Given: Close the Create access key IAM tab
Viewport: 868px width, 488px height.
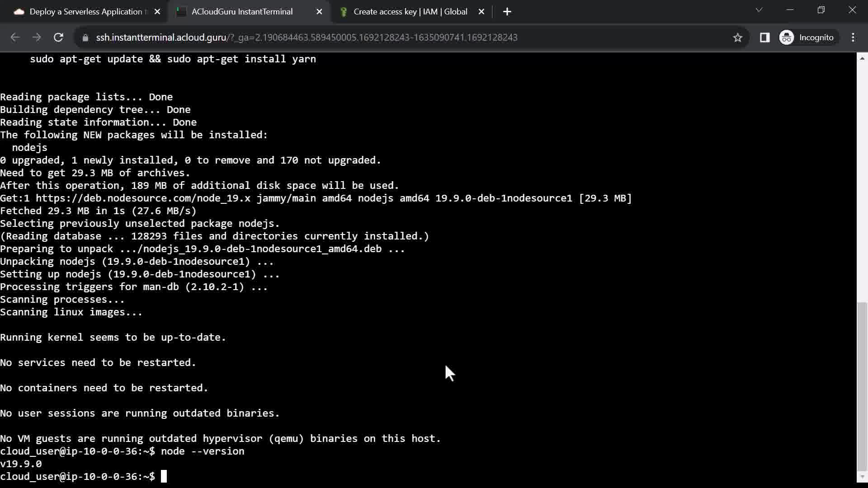Looking at the screenshot, I should pos(481,12).
